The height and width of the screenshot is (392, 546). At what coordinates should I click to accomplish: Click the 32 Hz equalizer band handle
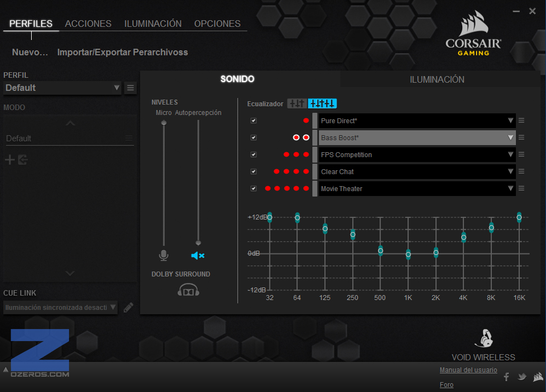[x=269, y=217]
